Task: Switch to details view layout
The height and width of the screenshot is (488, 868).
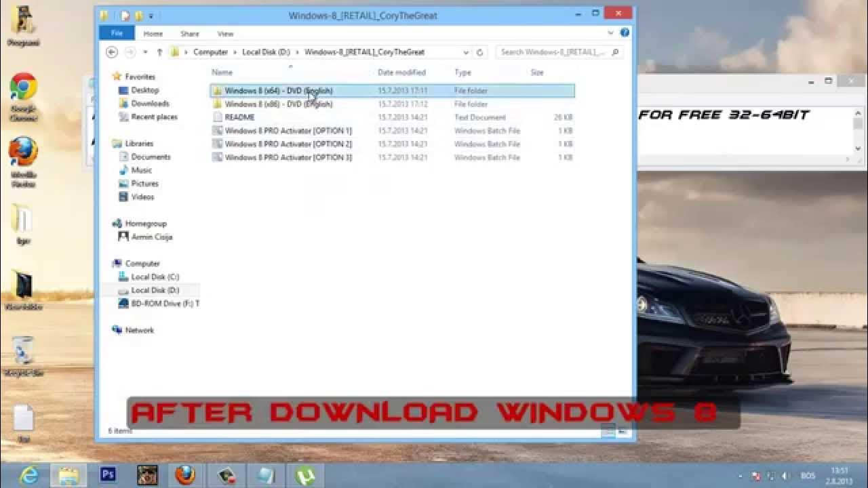Action: pyautogui.click(x=608, y=431)
